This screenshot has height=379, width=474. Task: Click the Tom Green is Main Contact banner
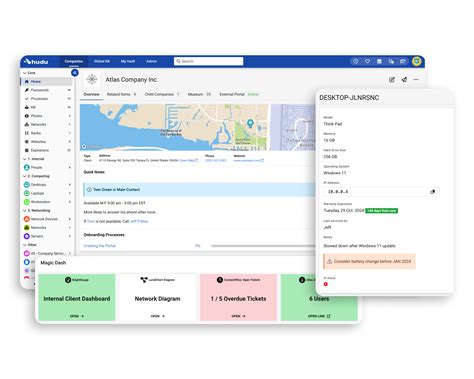[199, 190]
